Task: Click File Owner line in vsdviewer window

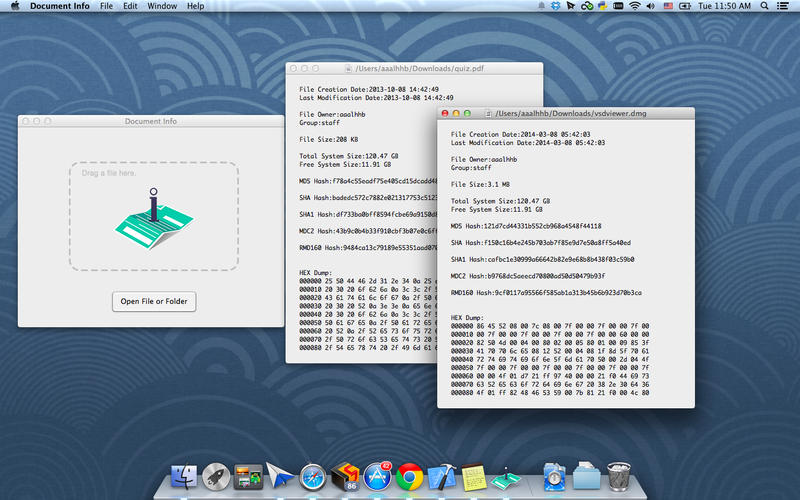Action: click(484, 159)
